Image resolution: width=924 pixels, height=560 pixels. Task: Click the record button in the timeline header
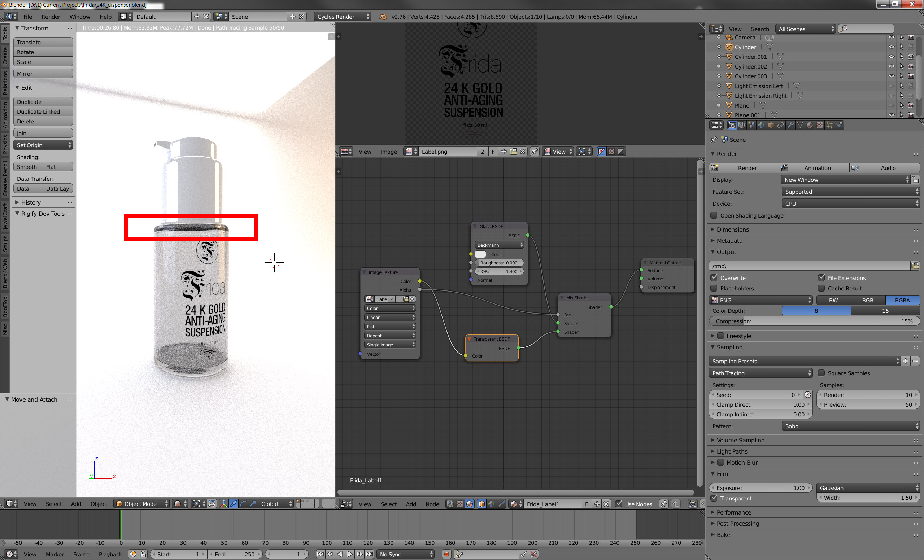click(446, 554)
